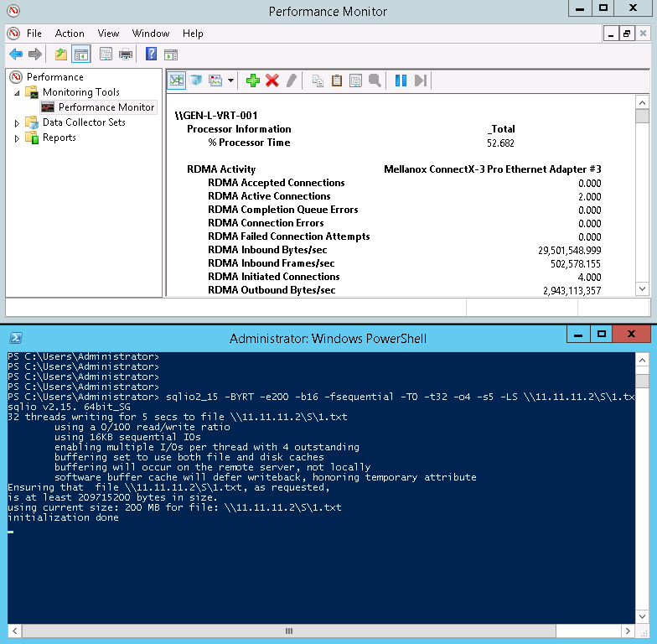Viewport: 657px width, 644px height.
Task: Click Copy Properties icon
Action: pos(318,80)
